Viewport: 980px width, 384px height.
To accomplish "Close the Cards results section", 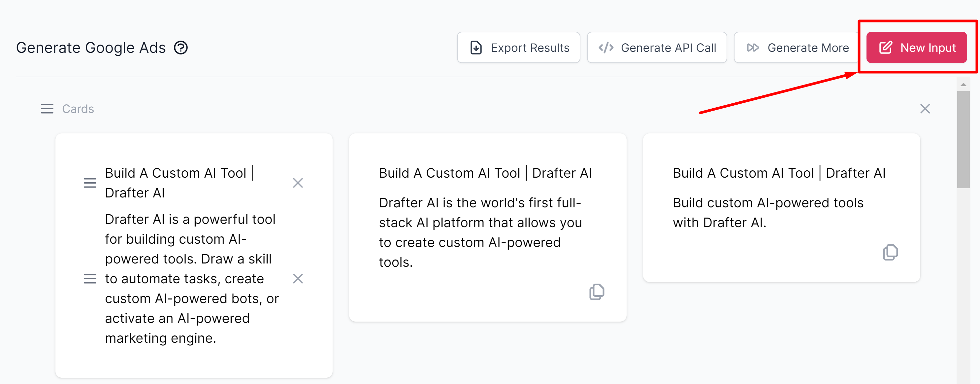I will (925, 109).
